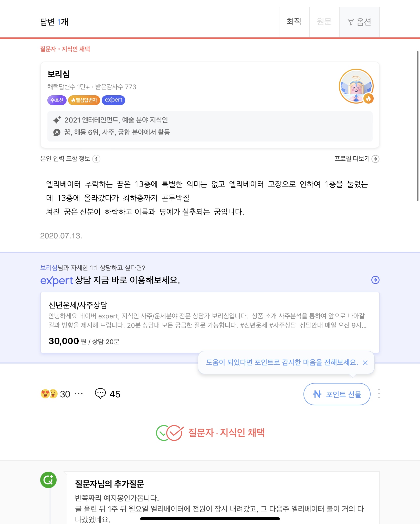The width and height of the screenshot is (420, 524).
Task: Open the 신년운세/사주상담 consultation card
Action: 210,322
